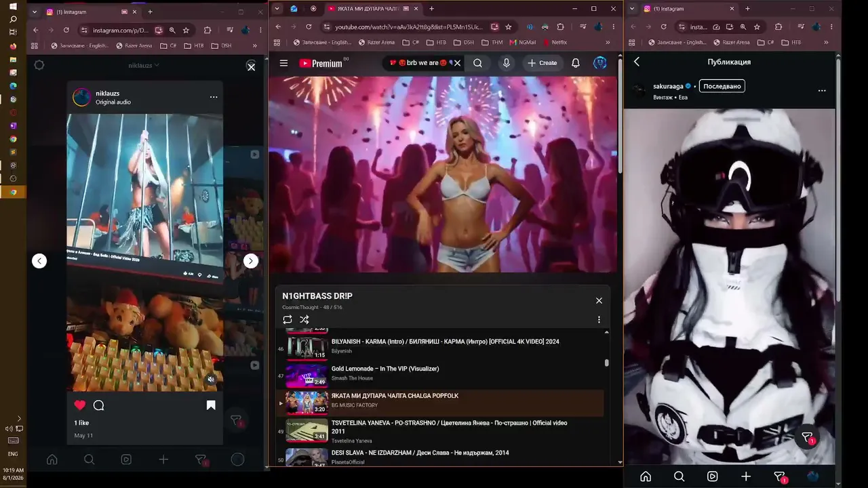868x488 pixels.
Task: Like the niklauzs post with the heart icon
Action: (80, 405)
